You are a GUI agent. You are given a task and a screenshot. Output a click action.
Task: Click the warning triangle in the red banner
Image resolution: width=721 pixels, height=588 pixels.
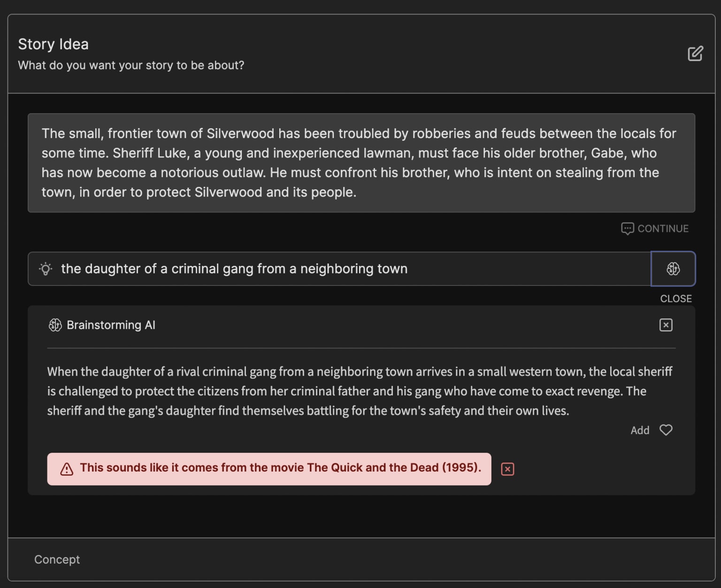coord(66,469)
